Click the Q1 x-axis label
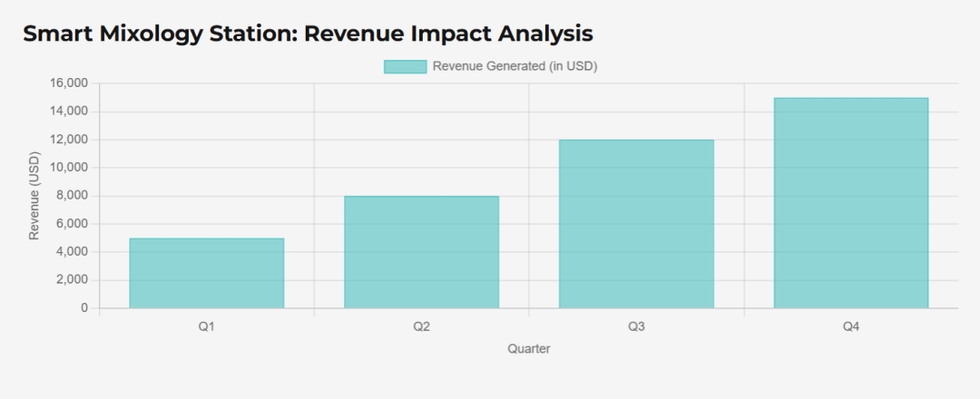Viewport: 980px width, 399px height. pos(207,326)
